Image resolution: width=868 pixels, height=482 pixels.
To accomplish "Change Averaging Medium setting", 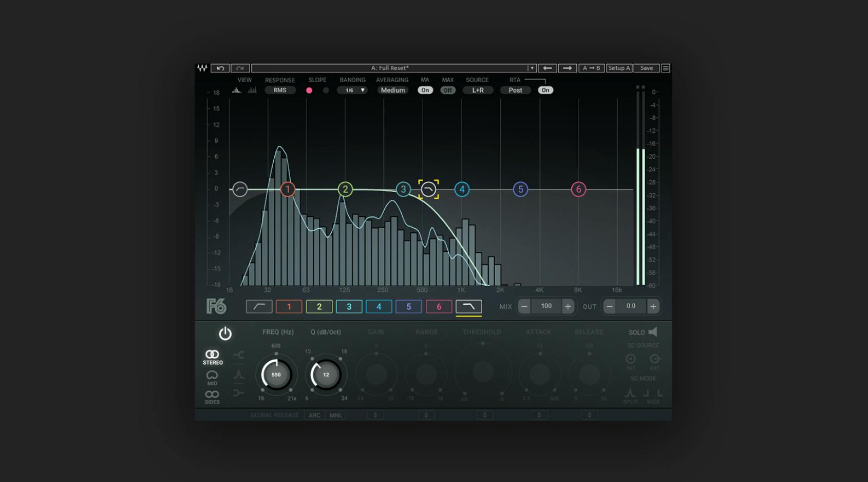I will click(x=393, y=90).
